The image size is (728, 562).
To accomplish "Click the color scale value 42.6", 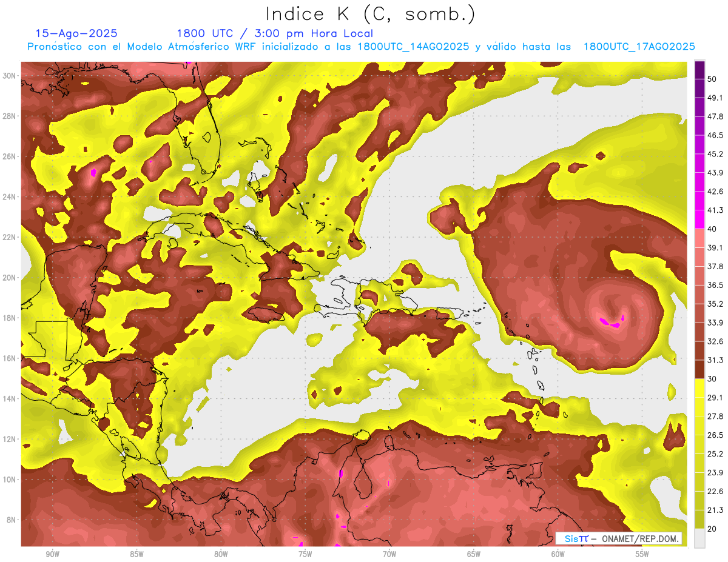I will tap(715, 192).
